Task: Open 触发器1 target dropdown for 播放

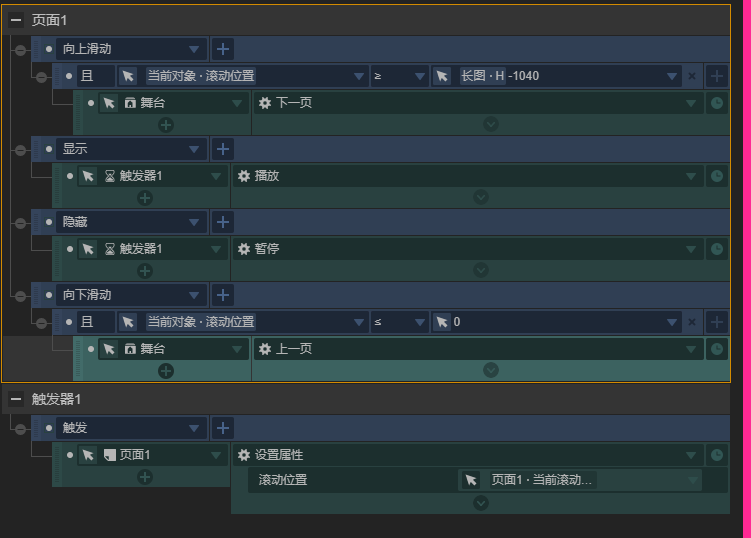Action: coord(216,176)
